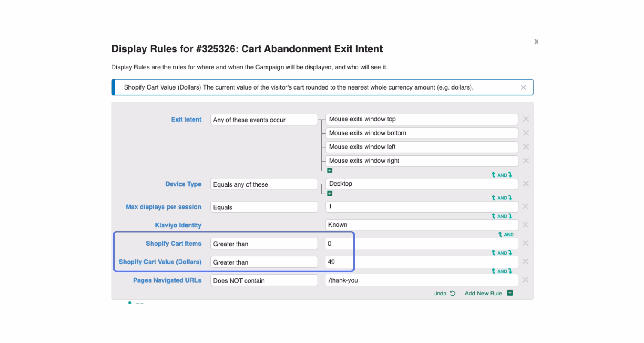Delete the Max displays per session rule
The width and height of the screenshot is (644, 343).
(526, 206)
